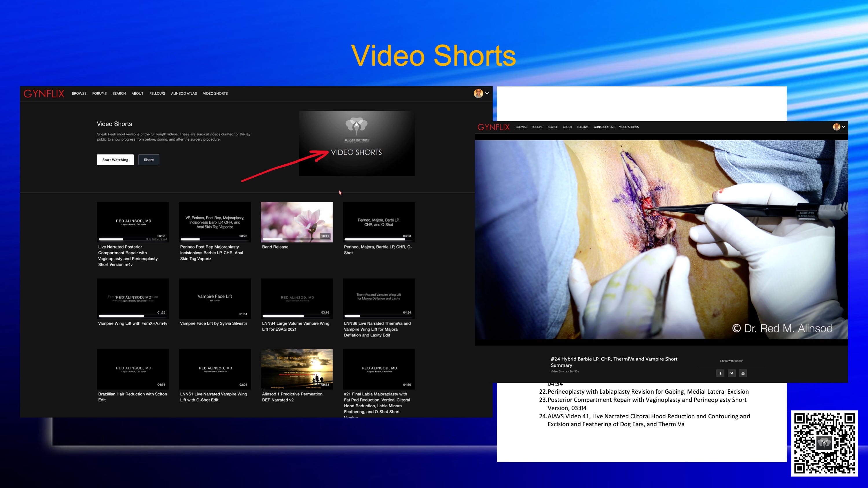Viewport: 868px width, 488px height.
Task: Click Brazillian Hair Reduction with Sciton Edit title
Action: pos(133,397)
